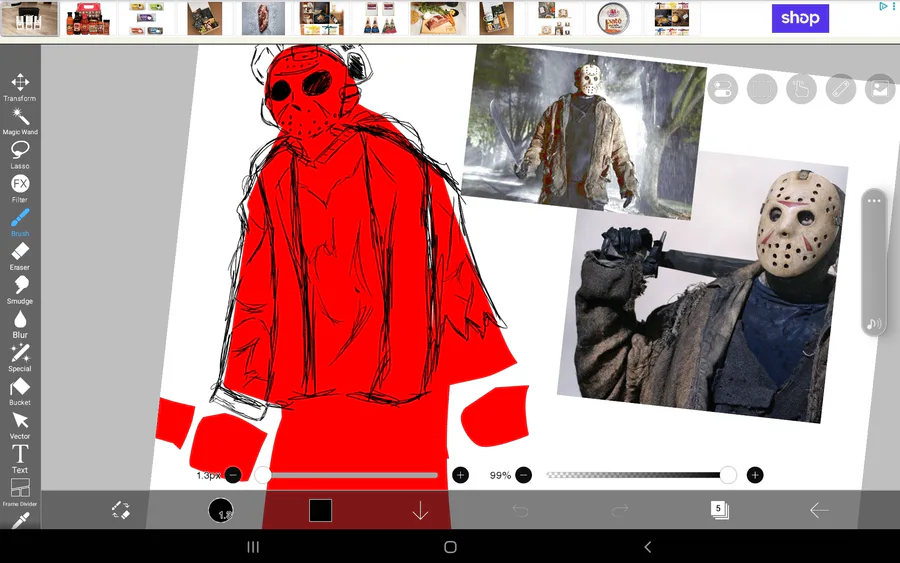Open Android recent apps button
The height and width of the screenshot is (563, 900).
coord(253,547)
